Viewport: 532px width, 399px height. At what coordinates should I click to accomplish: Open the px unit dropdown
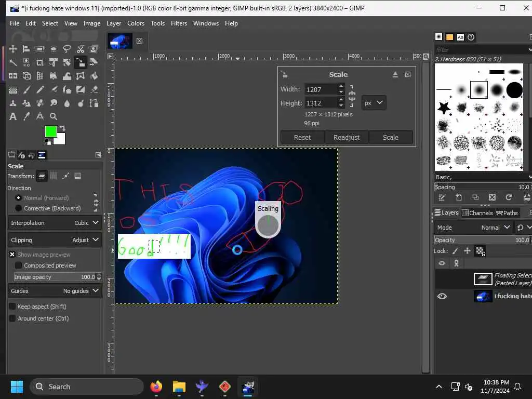(x=374, y=103)
